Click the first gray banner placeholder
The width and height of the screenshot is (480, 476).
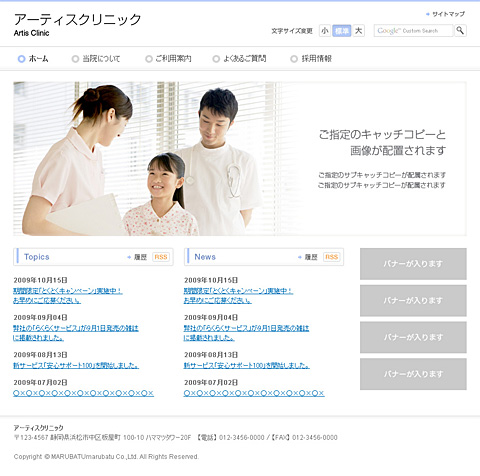pyautogui.click(x=413, y=264)
